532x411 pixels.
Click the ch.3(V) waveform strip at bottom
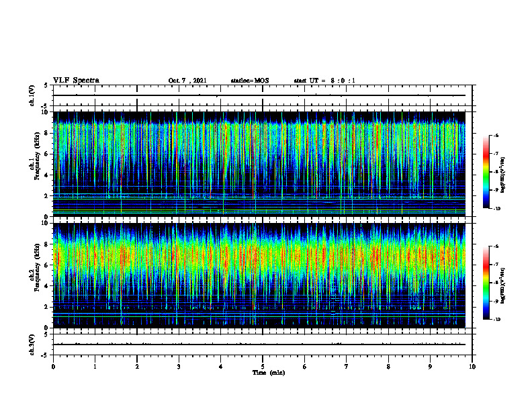(x=263, y=345)
